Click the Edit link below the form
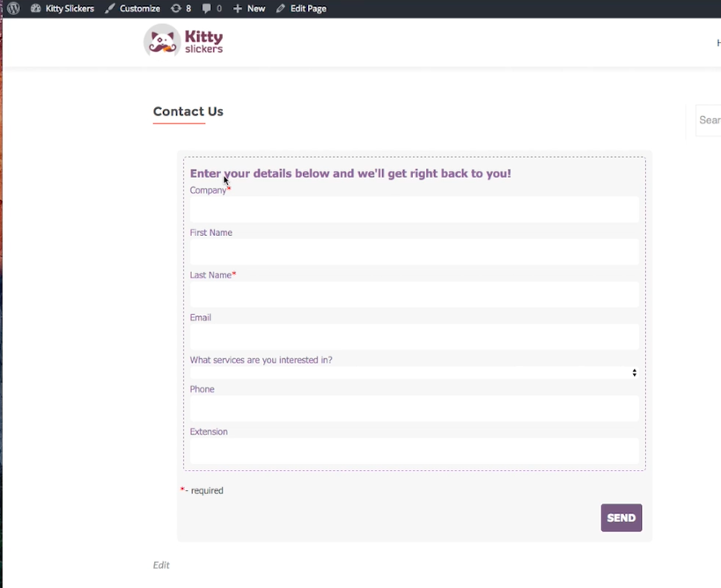721x588 pixels. (x=161, y=565)
